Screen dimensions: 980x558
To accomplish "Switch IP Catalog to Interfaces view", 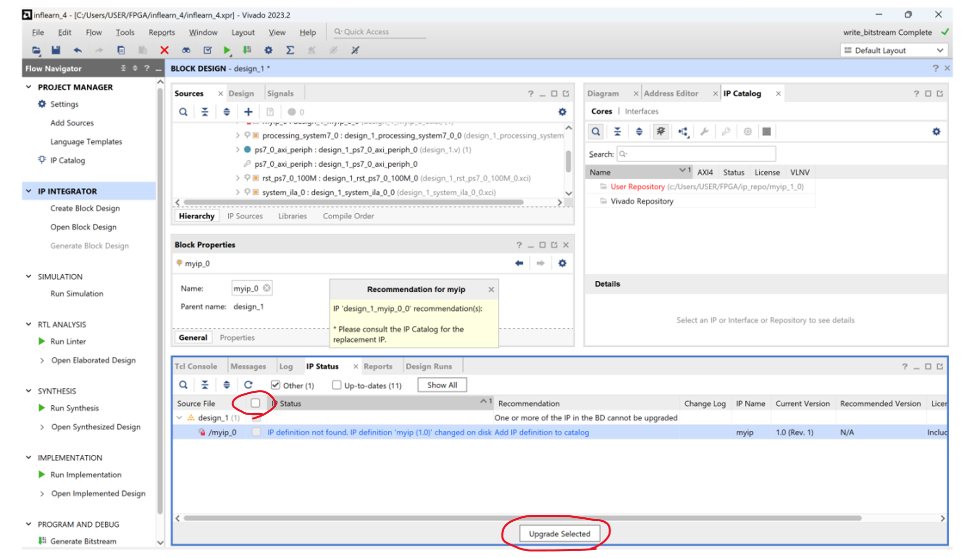I will 641,111.
